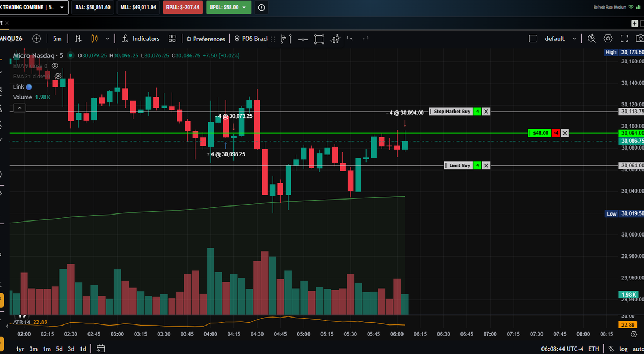Click the green market status dot
644x354 pixels.
coord(70,55)
